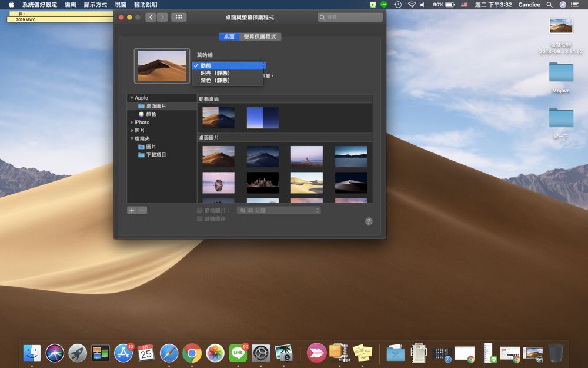Image resolution: width=588 pixels, height=368 pixels.
Task: Click the back navigation arrow
Action: coord(151,18)
